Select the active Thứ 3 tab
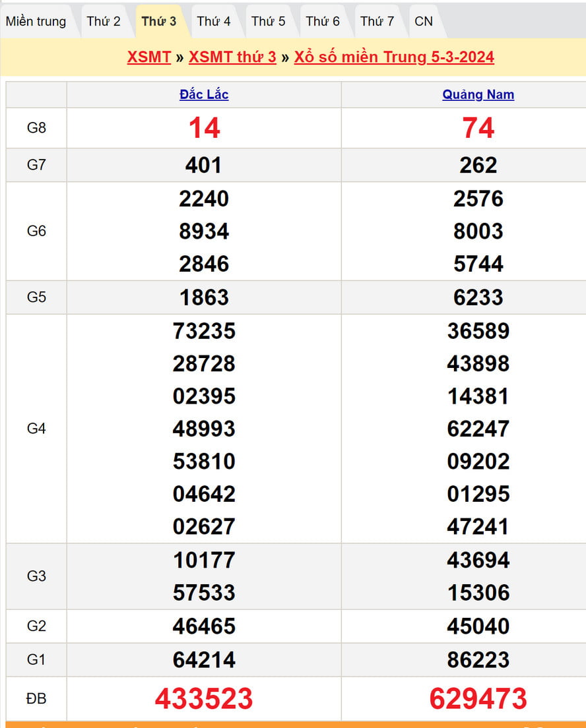Viewport: 586px width, 728px height. pos(159,21)
